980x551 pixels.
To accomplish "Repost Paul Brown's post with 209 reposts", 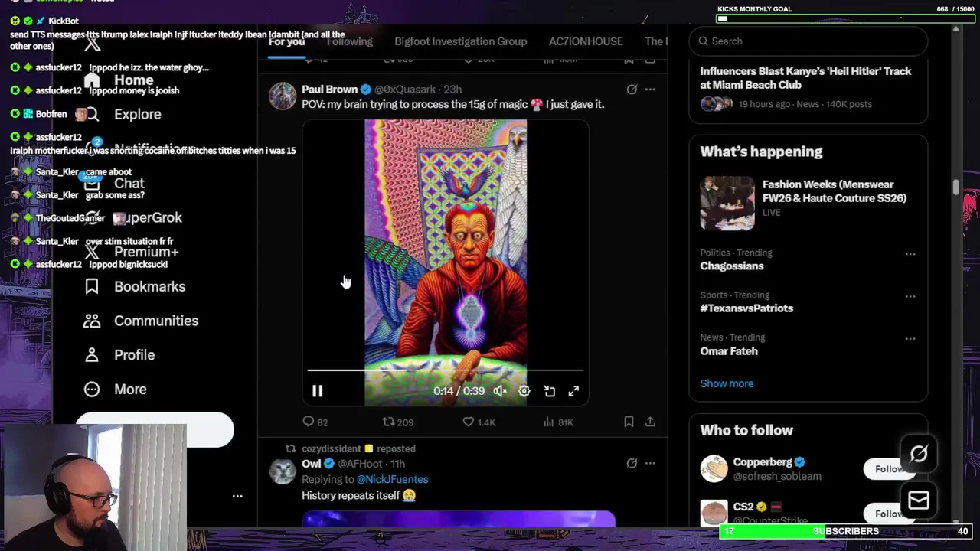I will pos(398,422).
